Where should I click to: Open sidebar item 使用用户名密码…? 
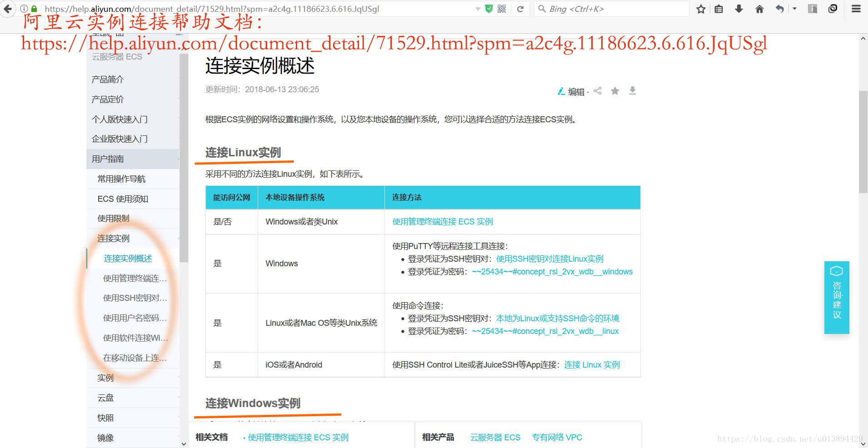[135, 318]
